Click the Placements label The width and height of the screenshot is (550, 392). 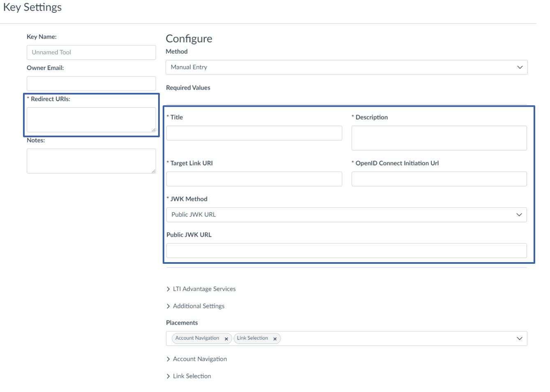click(182, 323)
